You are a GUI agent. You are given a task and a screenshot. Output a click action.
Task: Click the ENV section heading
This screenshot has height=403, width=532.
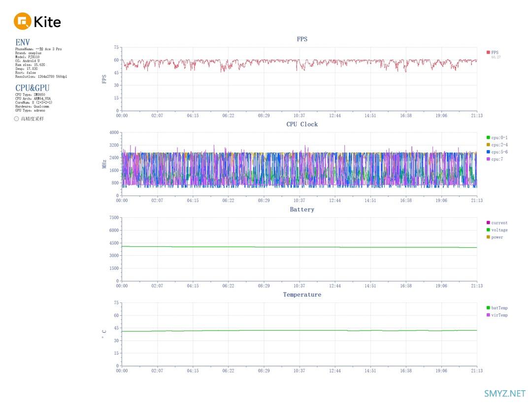point(22,42)
